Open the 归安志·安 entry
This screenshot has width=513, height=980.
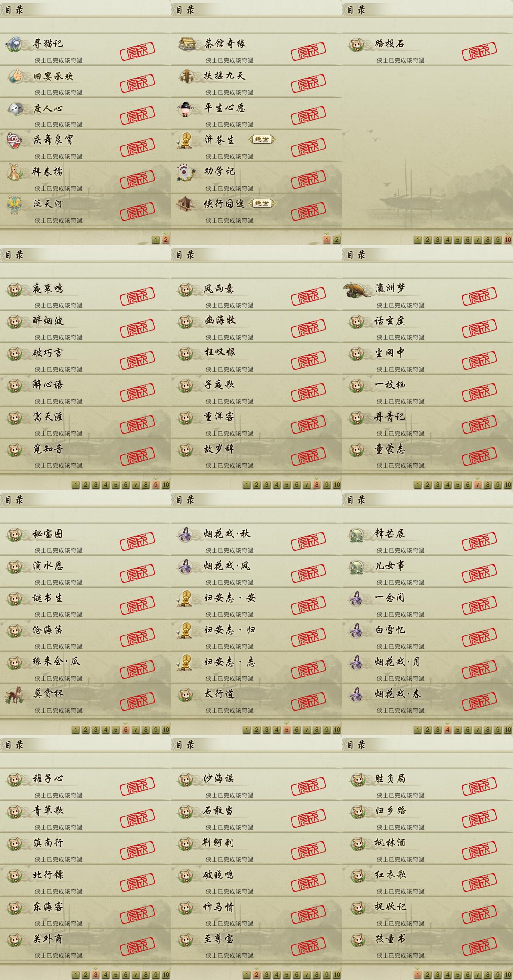tap(256, 604)
